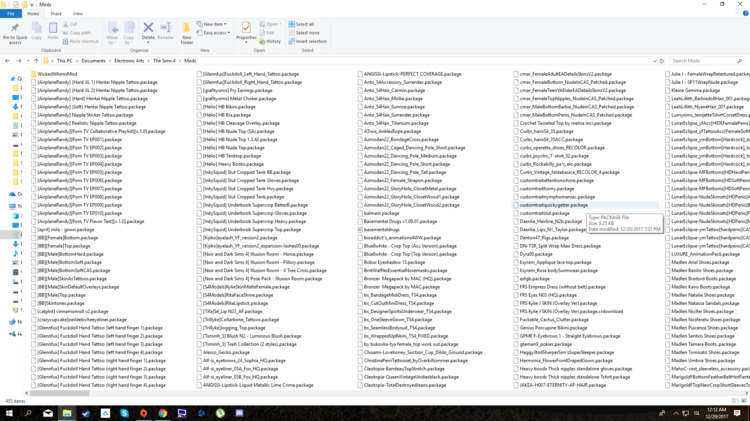
Task: Go to This PC in breadcrumb
Action: click(x=65, y=61)
